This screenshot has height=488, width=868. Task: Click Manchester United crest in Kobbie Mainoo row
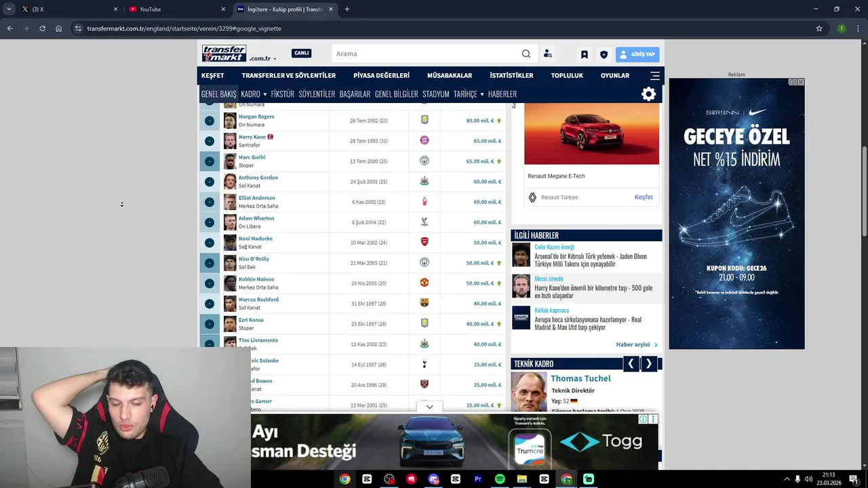tap(425, 283)
